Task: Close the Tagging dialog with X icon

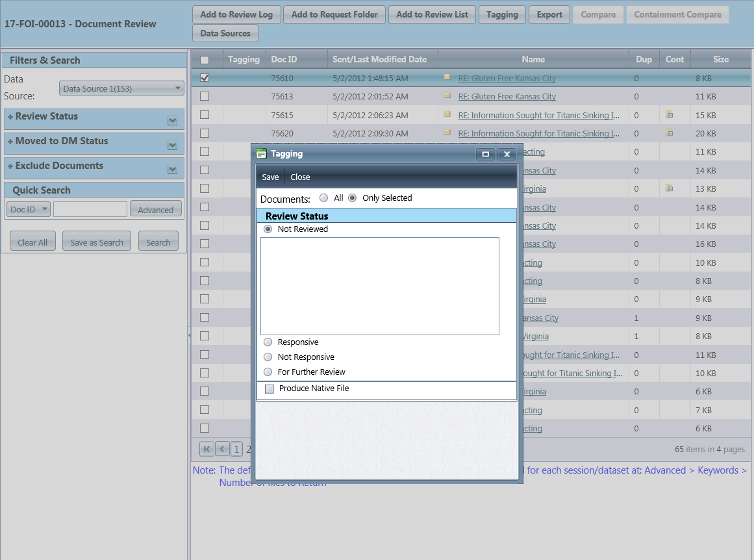Action: pyautogui.click(x=507, y=154)
